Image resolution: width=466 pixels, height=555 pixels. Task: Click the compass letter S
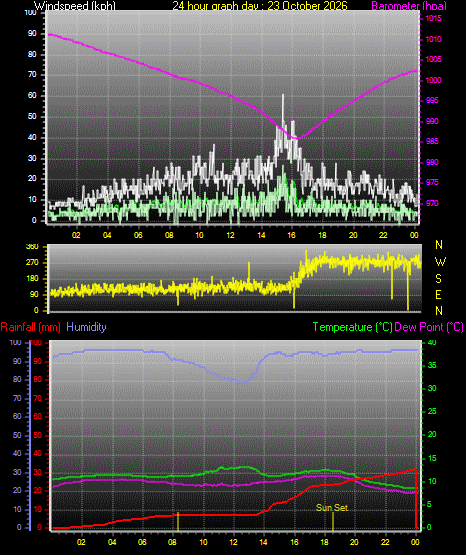[x=438, y=279]
